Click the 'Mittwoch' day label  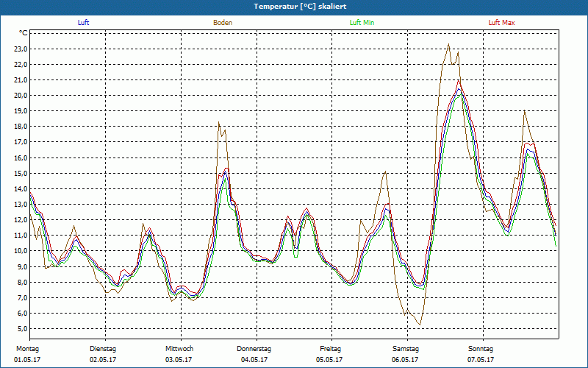pyautogui.click(x=179, y=349)
